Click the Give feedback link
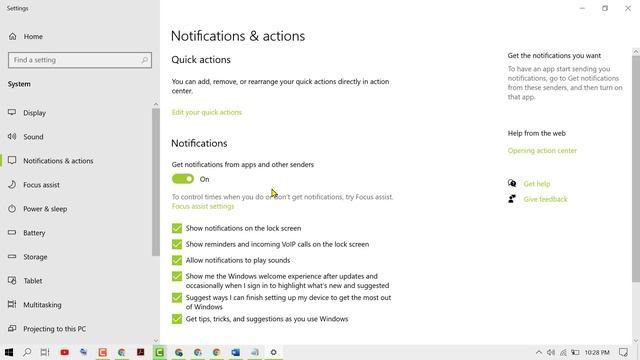 tap(545, 199)
